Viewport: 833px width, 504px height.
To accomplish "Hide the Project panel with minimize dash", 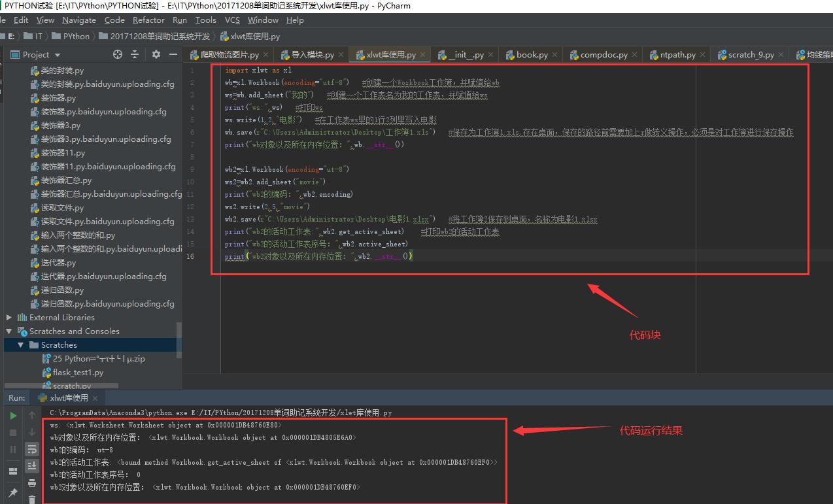I will (x=173, y=55).
